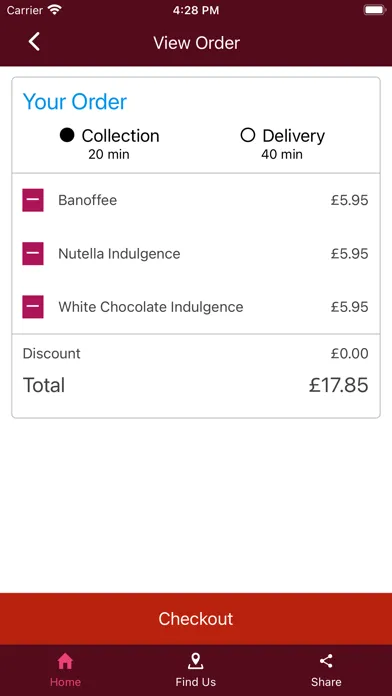Tap the back arrow in header

34,42
